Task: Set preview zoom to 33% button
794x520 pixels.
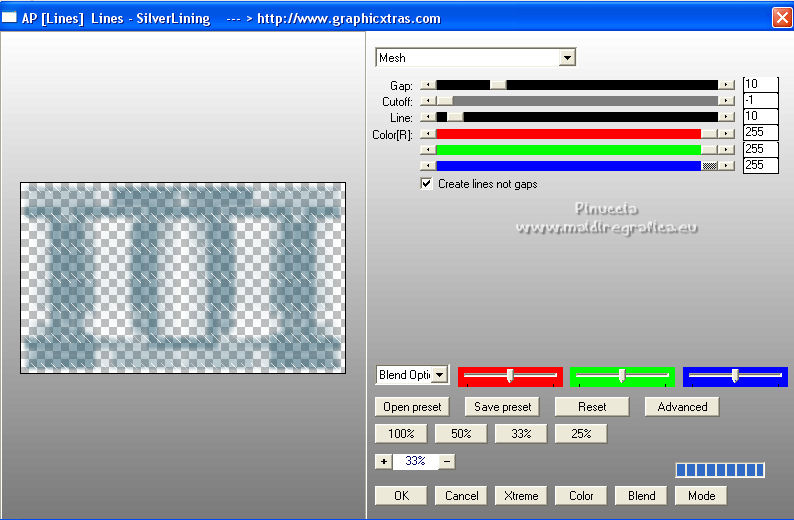Action: pos(521,434)
